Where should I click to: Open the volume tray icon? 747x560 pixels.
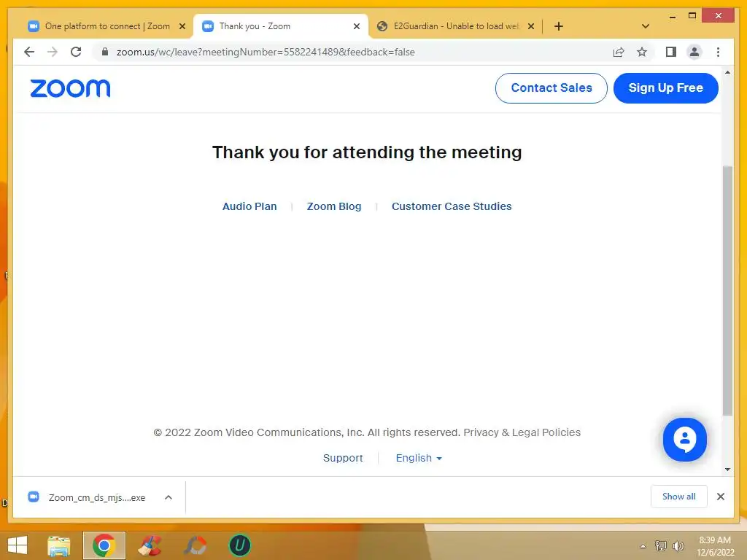[678, 546]
